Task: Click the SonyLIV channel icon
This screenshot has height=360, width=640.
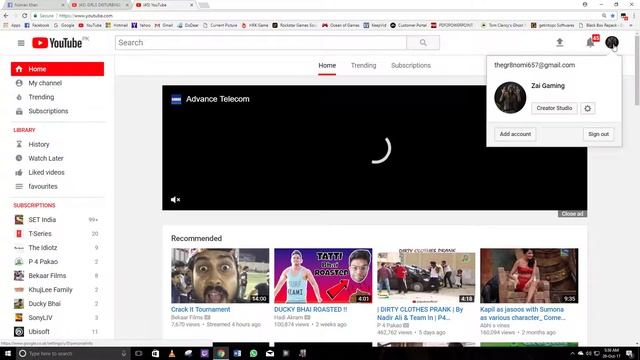Action: point(19,318)
